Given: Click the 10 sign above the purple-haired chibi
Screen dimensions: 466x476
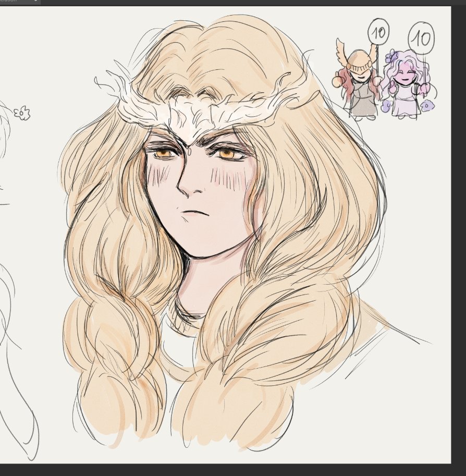Looking at the screenshot, I should (x=421, y=38).
